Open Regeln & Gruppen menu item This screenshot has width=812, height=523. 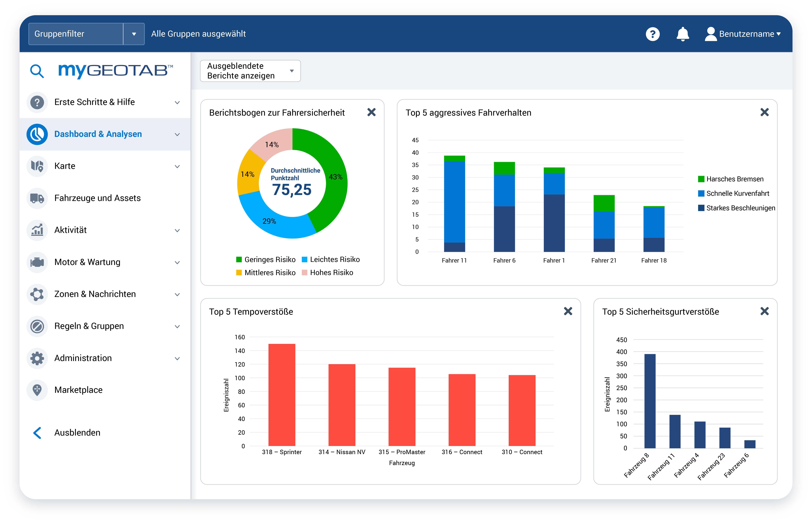click(x=89, y=326)
